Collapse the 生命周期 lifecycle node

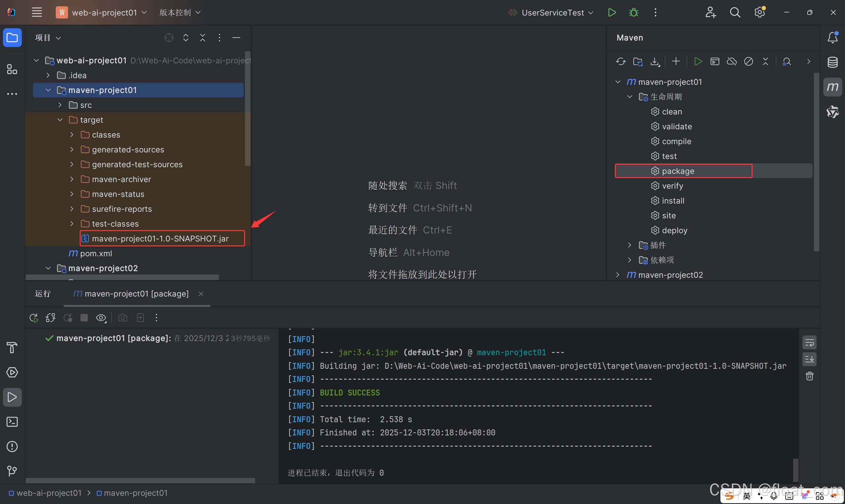click(x=629, y=97)
